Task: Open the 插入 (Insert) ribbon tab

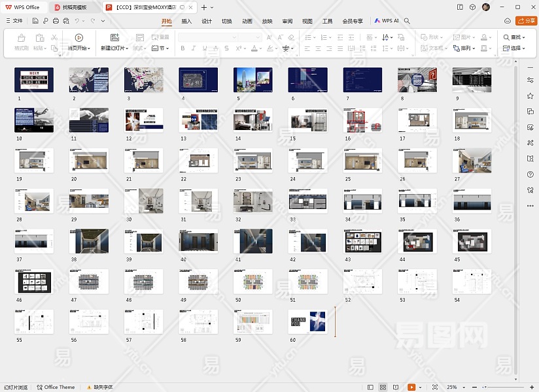Action: (x=186, y=21)
